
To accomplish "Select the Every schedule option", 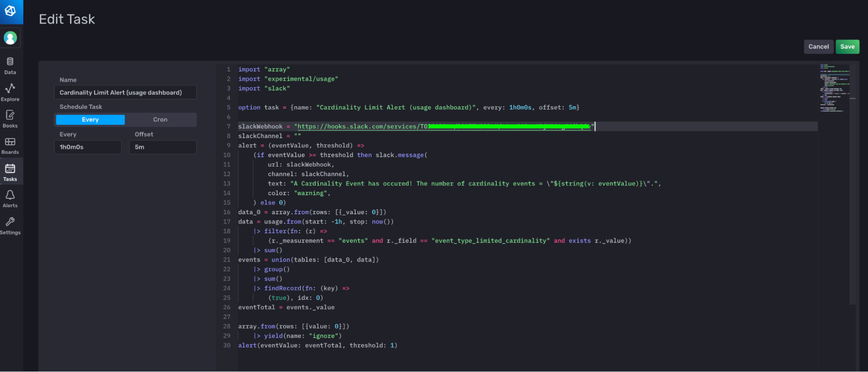I will pyautogui.click(x=90, y=120).
